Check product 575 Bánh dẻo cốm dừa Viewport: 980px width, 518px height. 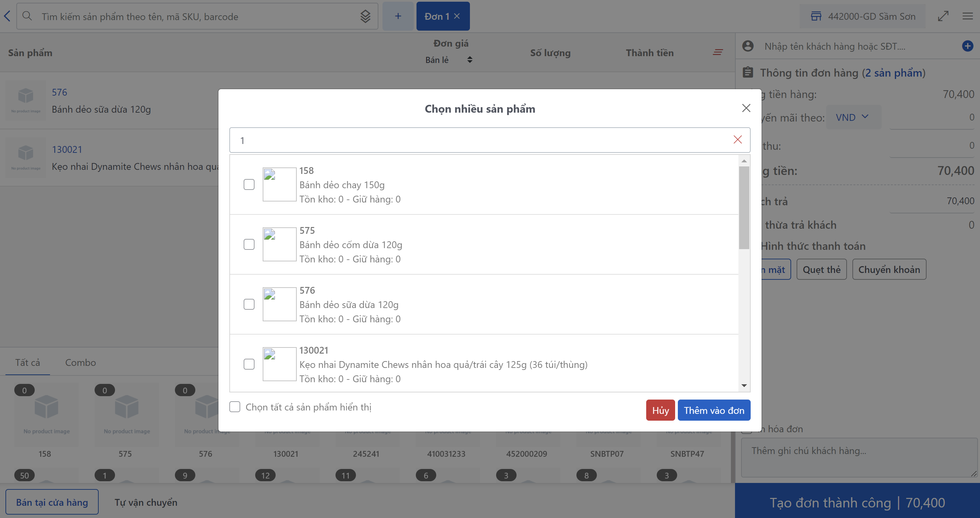tap(249, 244)
